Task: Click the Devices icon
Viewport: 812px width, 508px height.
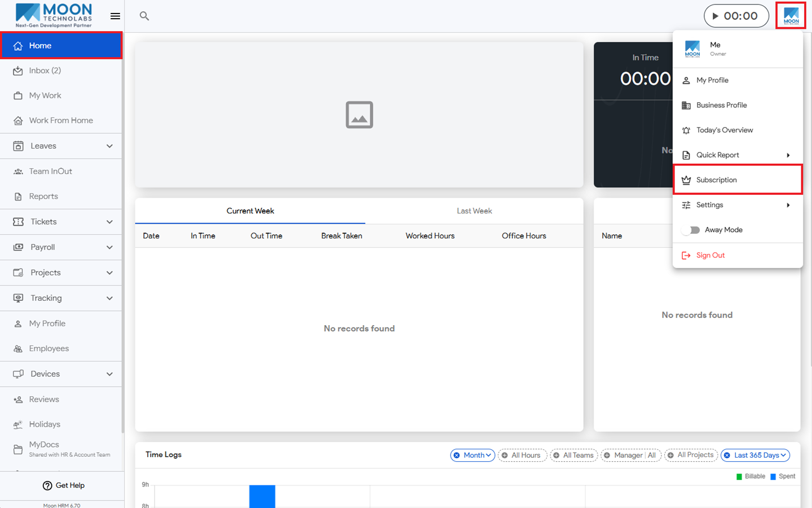Action: click(x=18, y=374)
